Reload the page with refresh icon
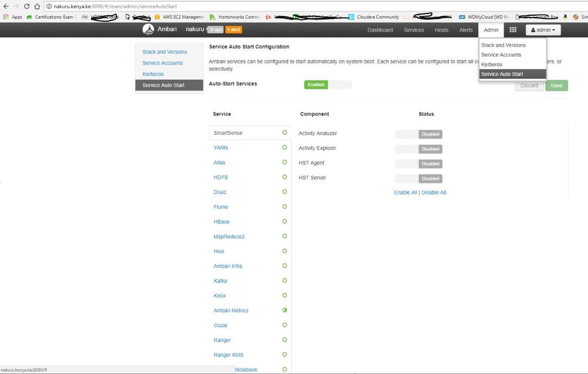The image size is (588, 374). (26, 6)
